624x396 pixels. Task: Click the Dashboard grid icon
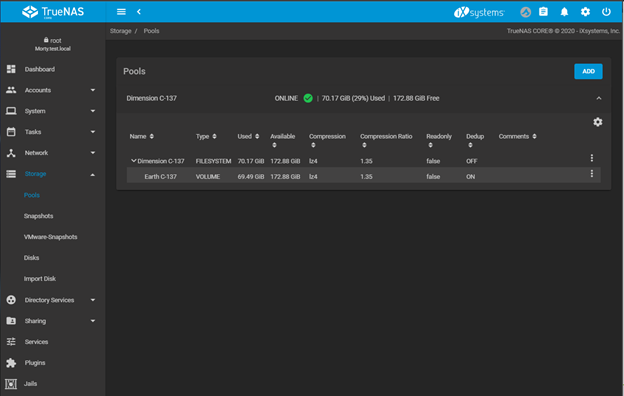point(11,69)
